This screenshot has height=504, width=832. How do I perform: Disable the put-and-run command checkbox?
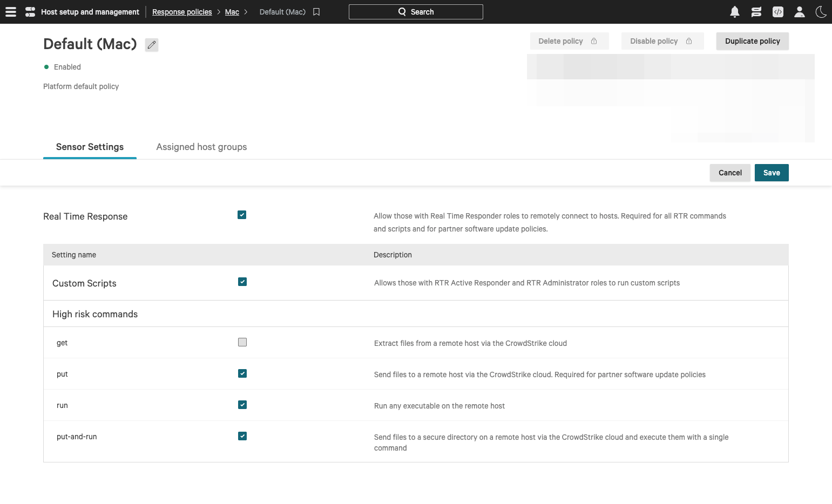(x=242, y=436)
